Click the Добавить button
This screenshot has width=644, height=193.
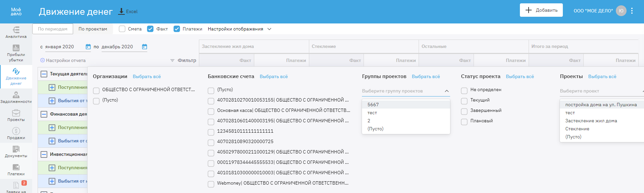tap(541, 10)
